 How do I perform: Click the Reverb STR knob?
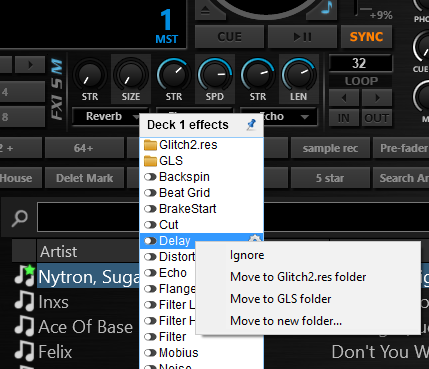90,75
